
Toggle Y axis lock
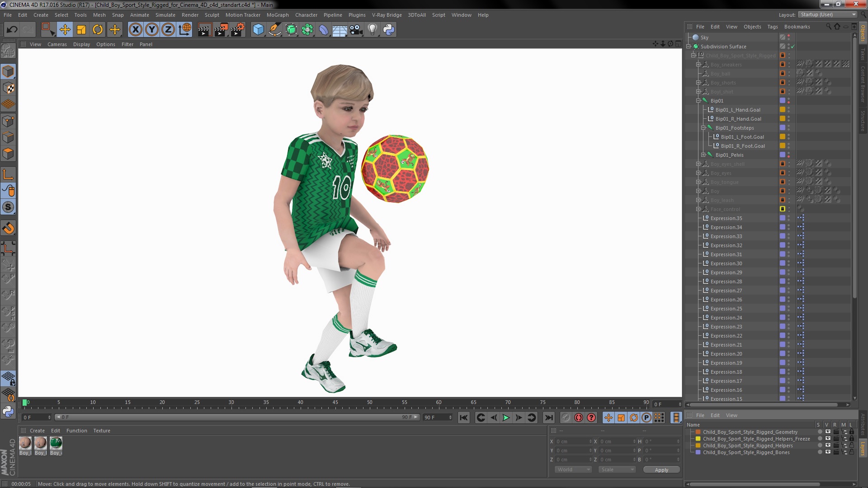pos(152,30)
